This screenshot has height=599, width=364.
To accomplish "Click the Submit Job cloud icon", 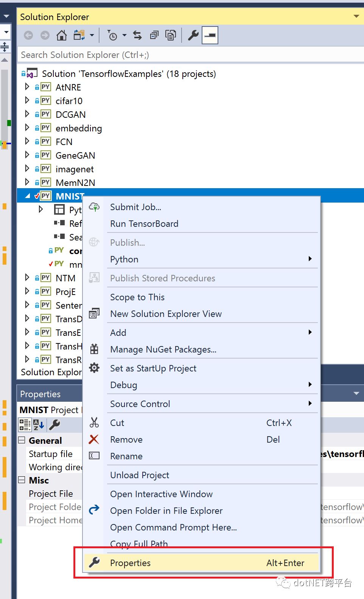I will [x=94, y=207].
